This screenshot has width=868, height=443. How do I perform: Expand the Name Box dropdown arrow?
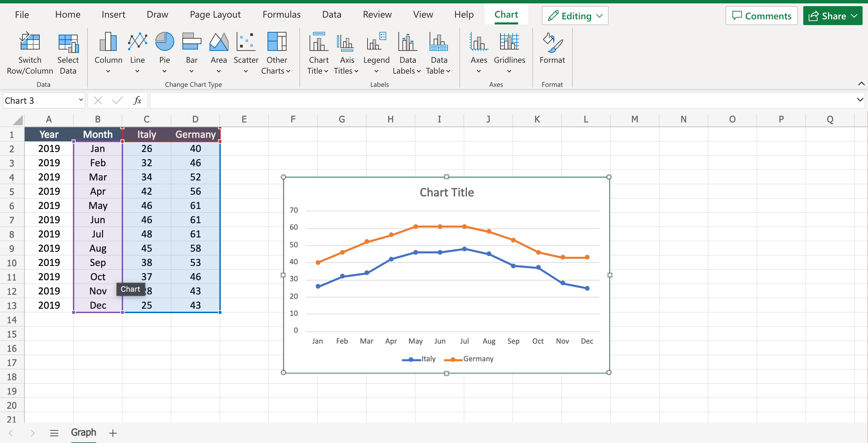[x=81, y=100]
